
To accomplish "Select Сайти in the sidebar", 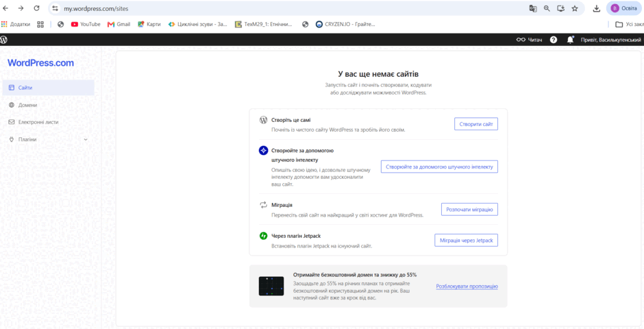I will pos(49,88).
